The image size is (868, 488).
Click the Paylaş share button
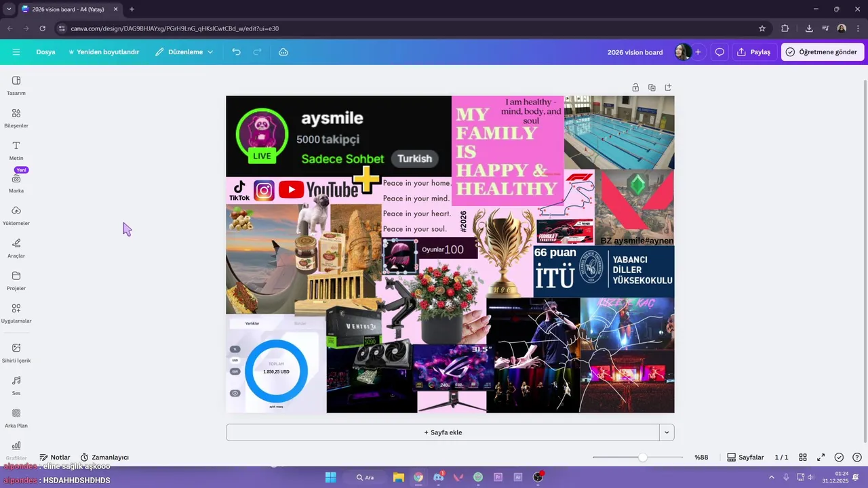point(754,52)
